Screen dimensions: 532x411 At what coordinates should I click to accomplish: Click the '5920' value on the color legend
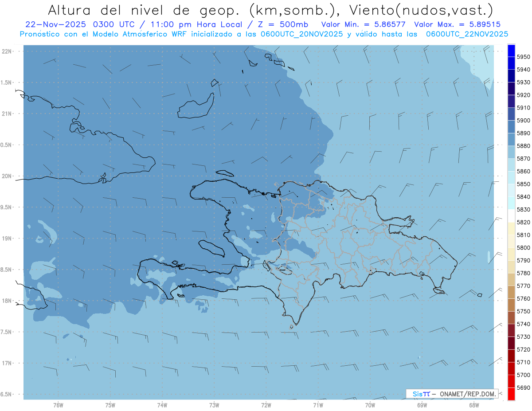pos(523,95)
